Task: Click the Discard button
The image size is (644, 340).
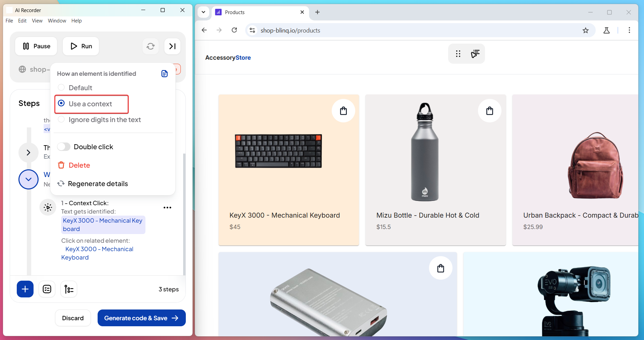Action: (73, 318)
